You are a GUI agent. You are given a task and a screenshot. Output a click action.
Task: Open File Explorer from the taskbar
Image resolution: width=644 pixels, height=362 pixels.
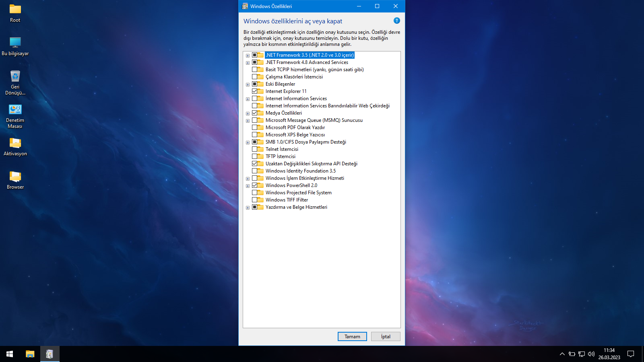(x=30, y=354)
